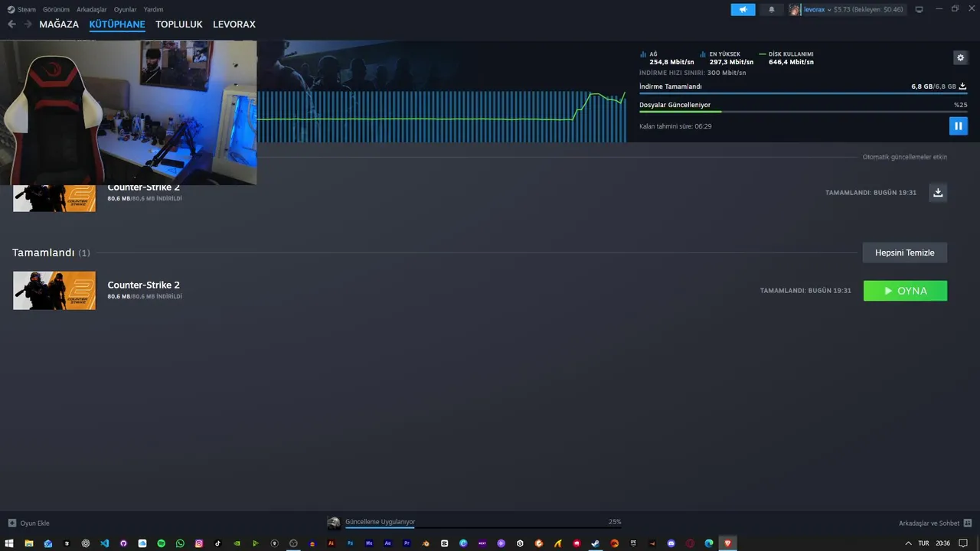
Task: Open the LEVORAX profile tab
Action: pos(234,24)
